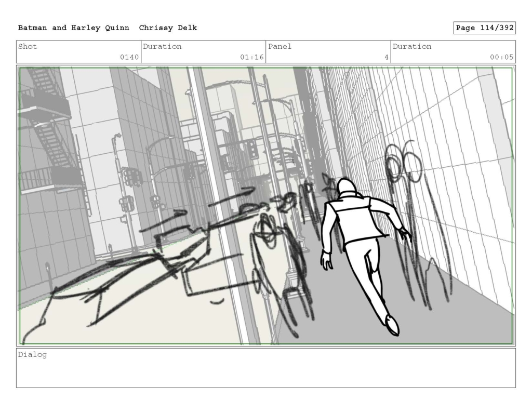Click the storyboard panel image
This screenshot has width=532, height=412.
pyautogui.click(x=266, y=206)
